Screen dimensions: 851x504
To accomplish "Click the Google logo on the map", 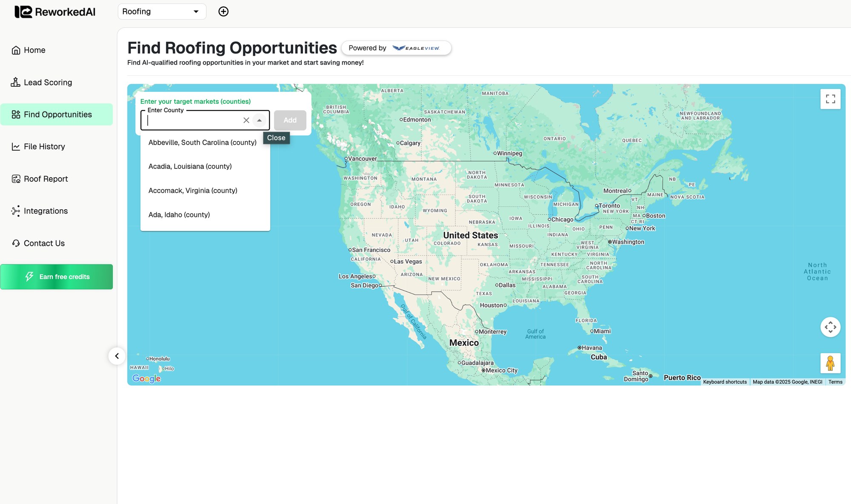I will (x=146, y=379).
